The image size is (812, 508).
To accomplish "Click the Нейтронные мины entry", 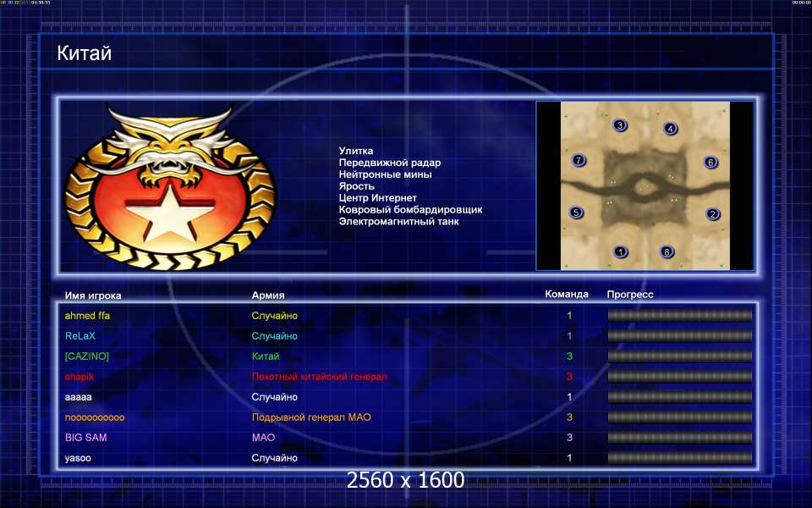I will click(386, 174).
